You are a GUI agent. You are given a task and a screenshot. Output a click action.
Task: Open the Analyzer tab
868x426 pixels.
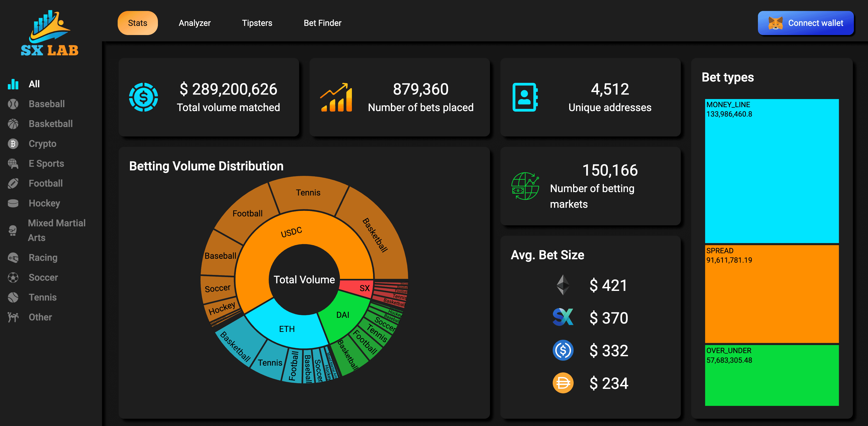(x=195, y=23)
